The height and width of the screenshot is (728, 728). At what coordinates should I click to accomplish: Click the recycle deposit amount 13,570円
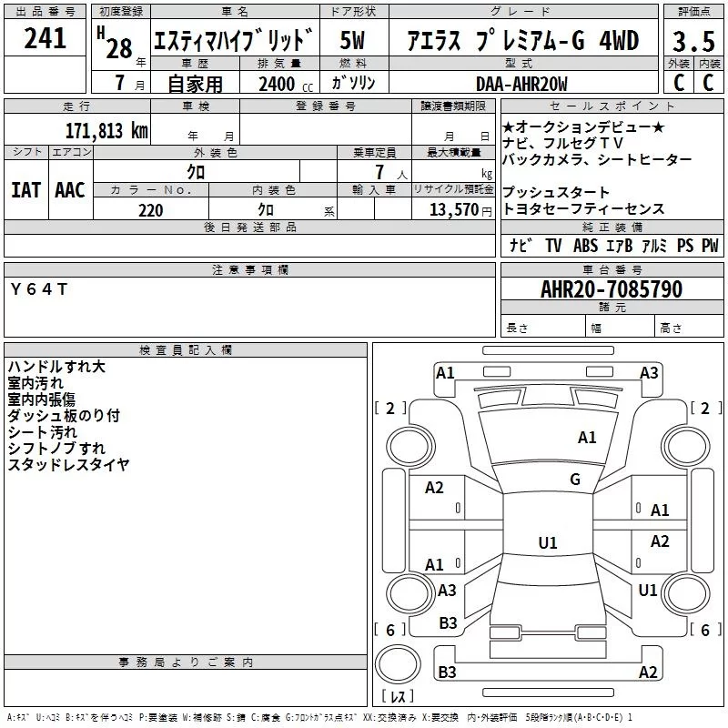(453, 210)
